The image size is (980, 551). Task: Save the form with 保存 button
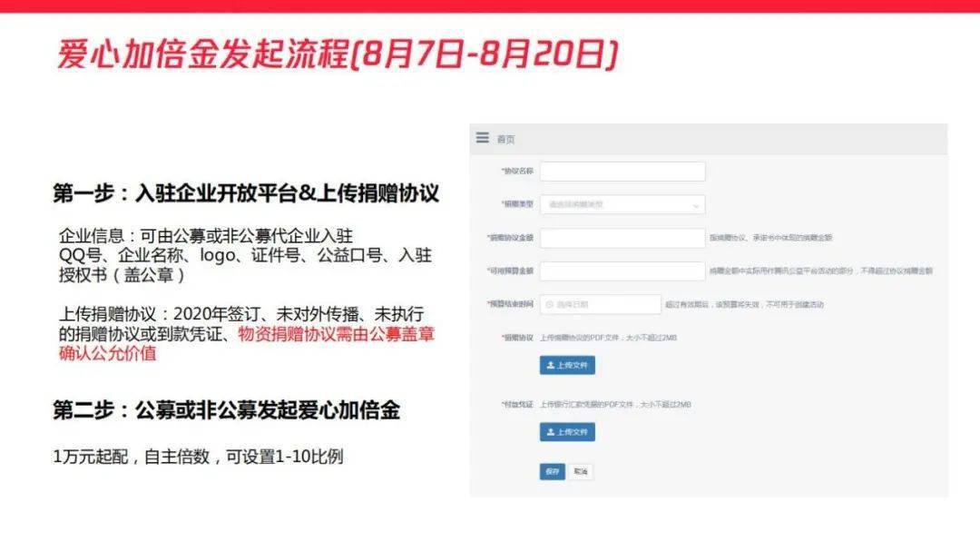(553, 471)
